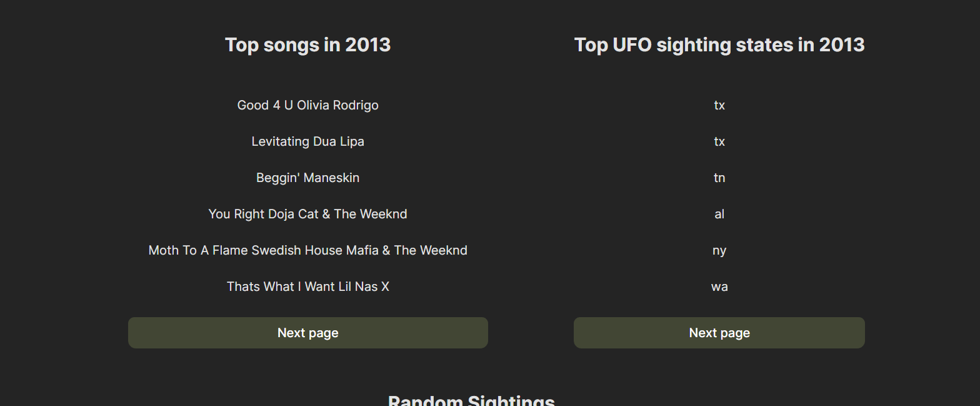This screenshot has width=980, height=406.
Task: Click the ny state entry
Action: [x=719, y=250]
